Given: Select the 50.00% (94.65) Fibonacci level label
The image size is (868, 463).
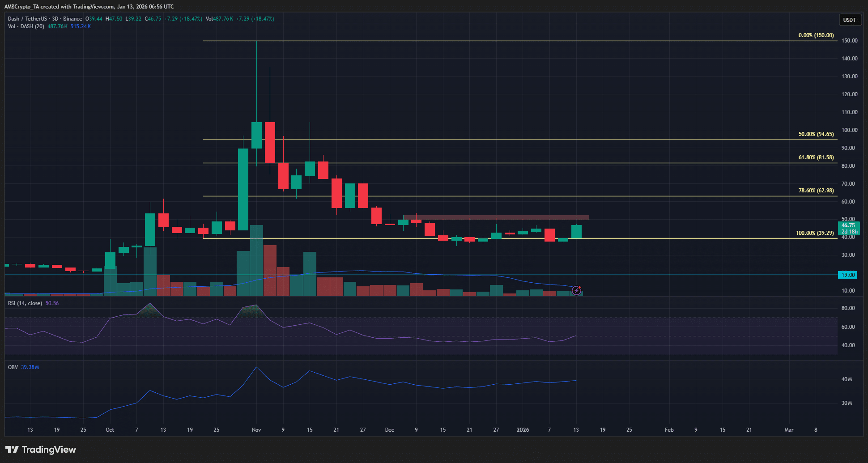Looking at the screenshot, I should 816,134.
